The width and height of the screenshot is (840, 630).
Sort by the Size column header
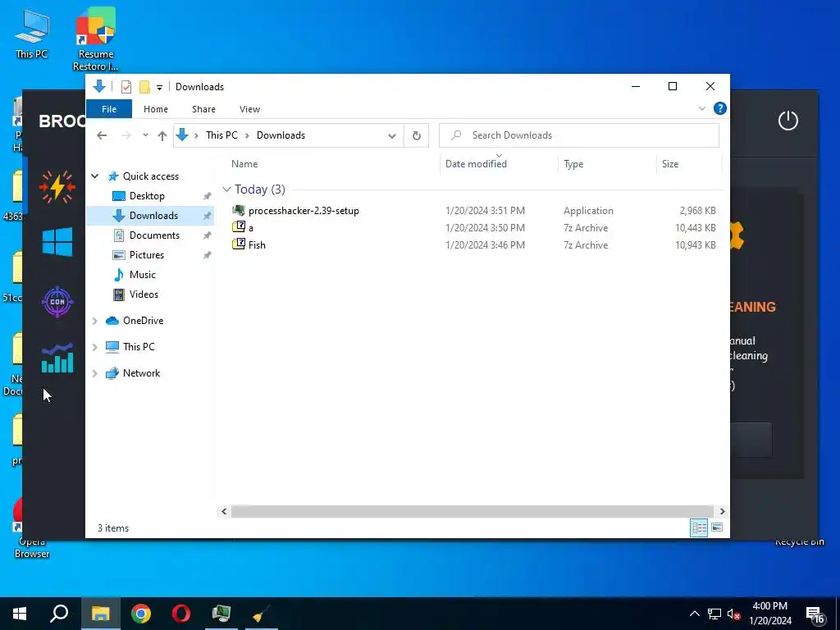(x=669, y=164)
